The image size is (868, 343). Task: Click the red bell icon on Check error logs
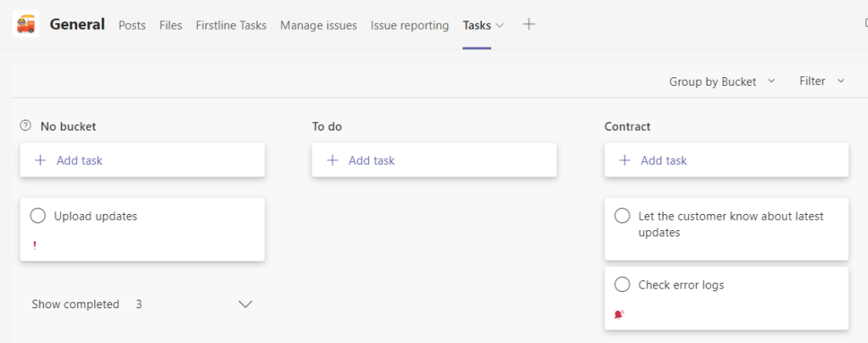[x=619, y=314]
